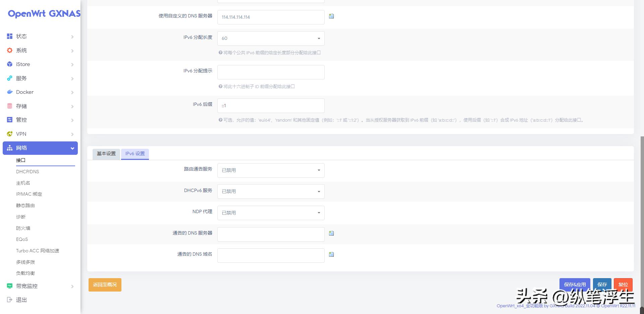Open the Docker section in sidebar
Image resolution: width=644 pixels, height=314 pixels.
coord(25,92)
